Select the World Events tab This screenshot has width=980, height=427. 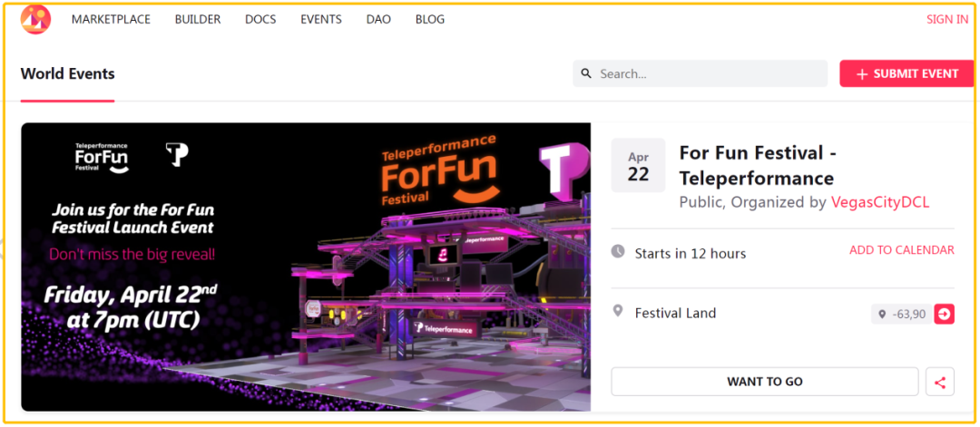[67, 74]
